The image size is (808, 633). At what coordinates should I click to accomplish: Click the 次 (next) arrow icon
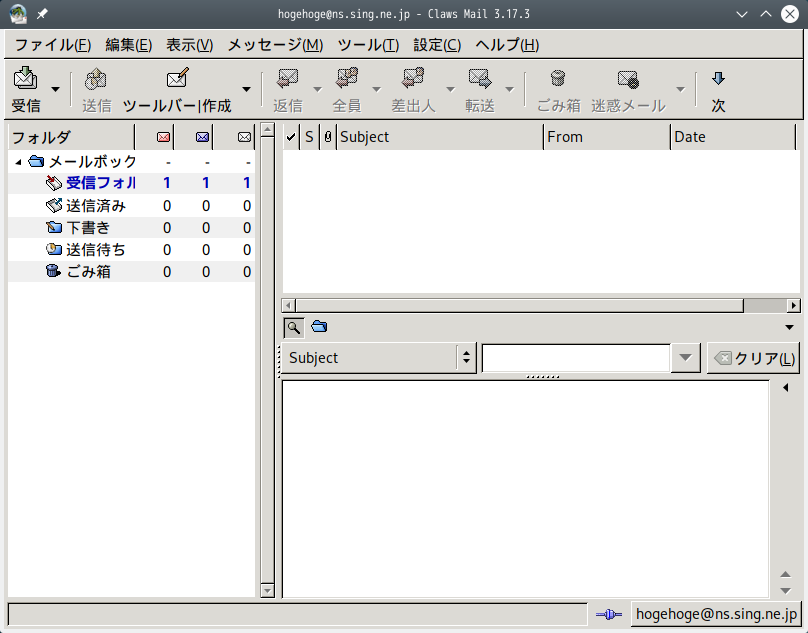[x=718, y=78]
